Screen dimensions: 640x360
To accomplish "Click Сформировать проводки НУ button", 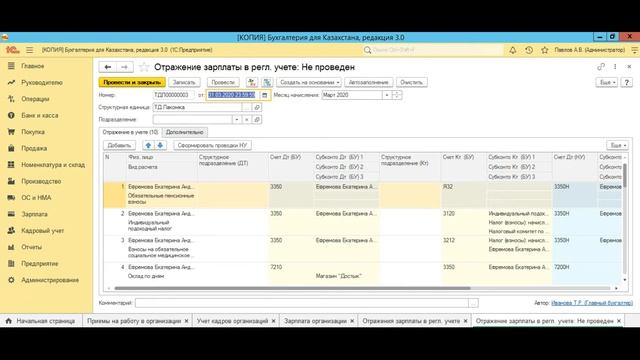I will point(212,145).
